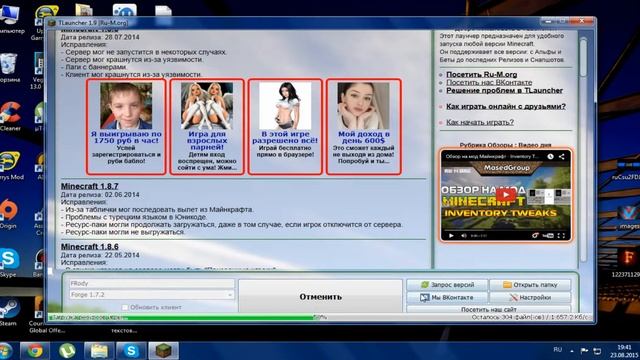Click the YouTube logo in video player
640x360 pixels.
(x=548, y=236)
